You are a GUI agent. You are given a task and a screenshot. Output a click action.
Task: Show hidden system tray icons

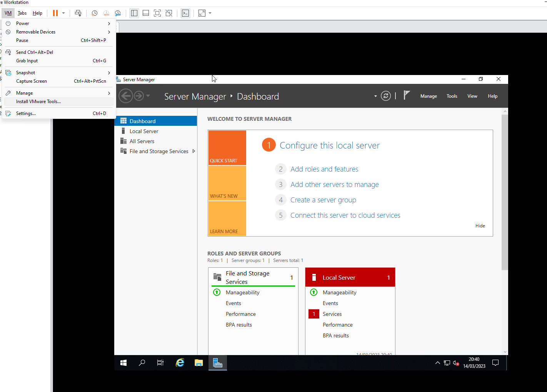(437, 363)
